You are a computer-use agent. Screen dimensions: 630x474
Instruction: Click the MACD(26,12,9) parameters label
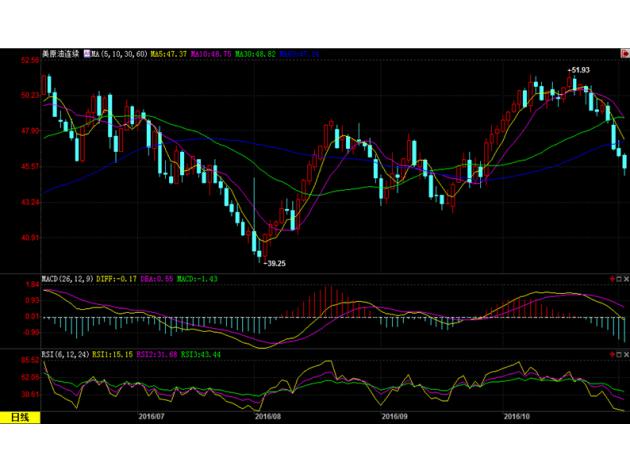(x=68, y=278)
